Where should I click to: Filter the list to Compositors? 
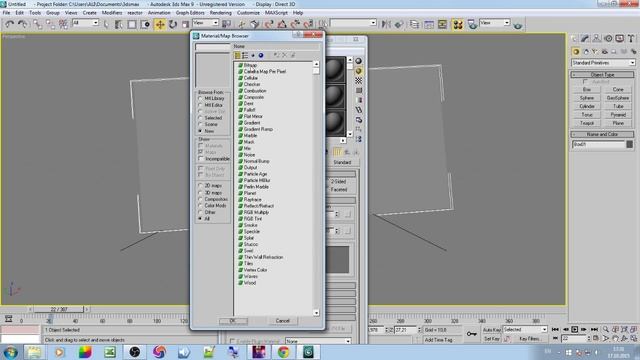point(200,199)
